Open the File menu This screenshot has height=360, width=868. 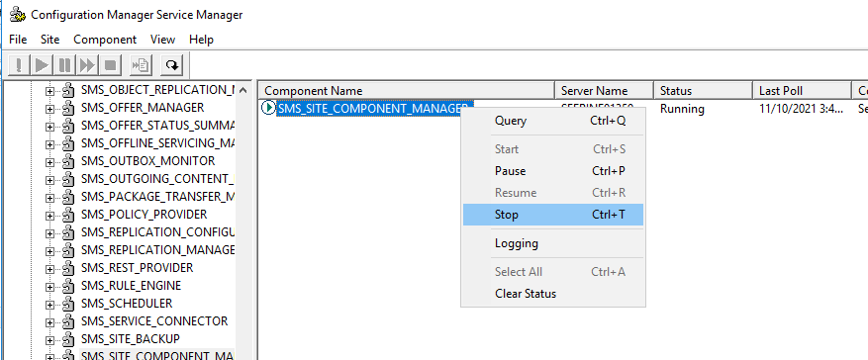click(18, 40)
